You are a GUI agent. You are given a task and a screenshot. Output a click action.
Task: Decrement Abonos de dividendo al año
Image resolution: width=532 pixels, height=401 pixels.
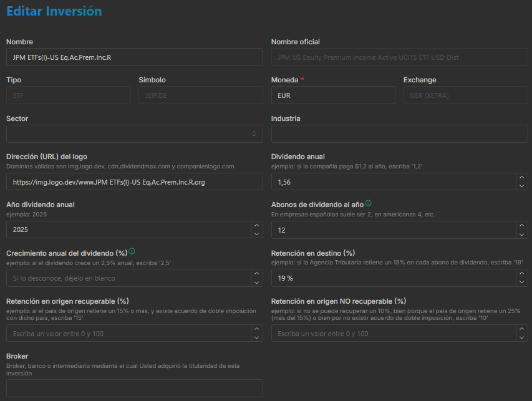coord(521,234)
